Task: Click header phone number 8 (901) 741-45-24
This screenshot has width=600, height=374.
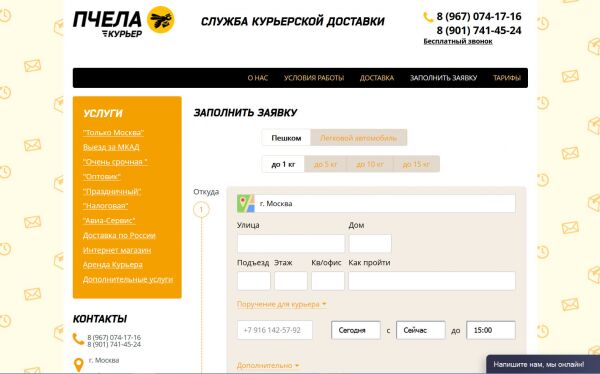Action: click(479, 30)
